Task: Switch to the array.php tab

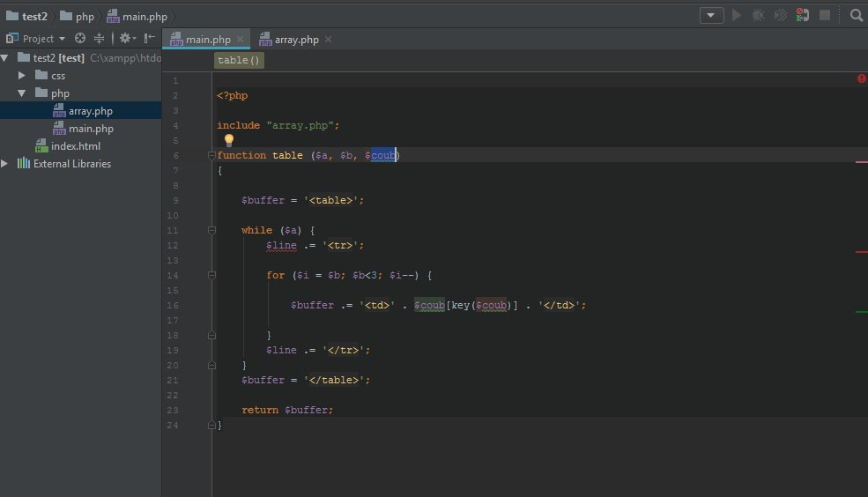Action: [x=296, y=40]
